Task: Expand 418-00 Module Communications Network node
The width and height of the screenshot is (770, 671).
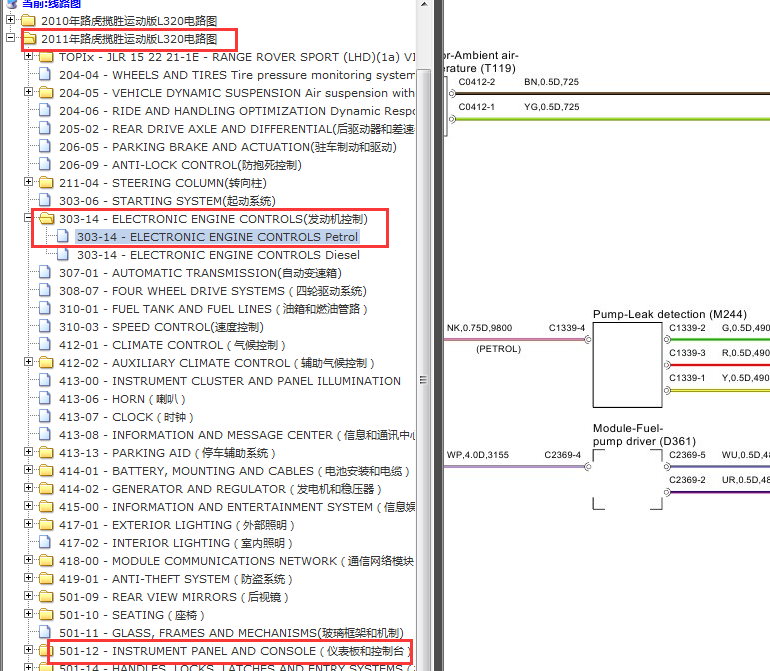Action: [x=28, y=559]
